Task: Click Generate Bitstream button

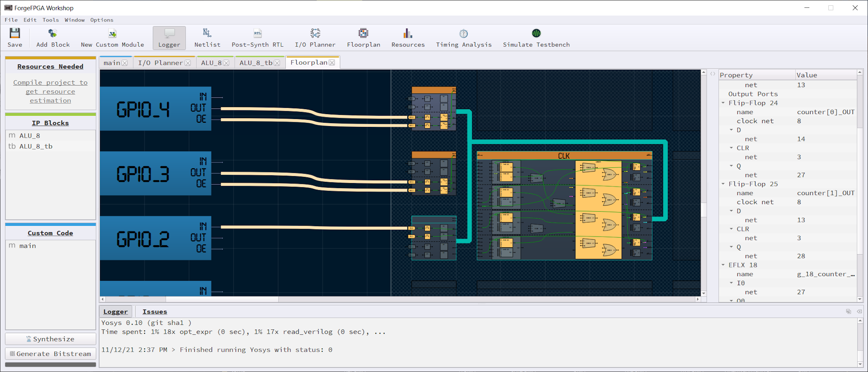Action: coord(50,354)
